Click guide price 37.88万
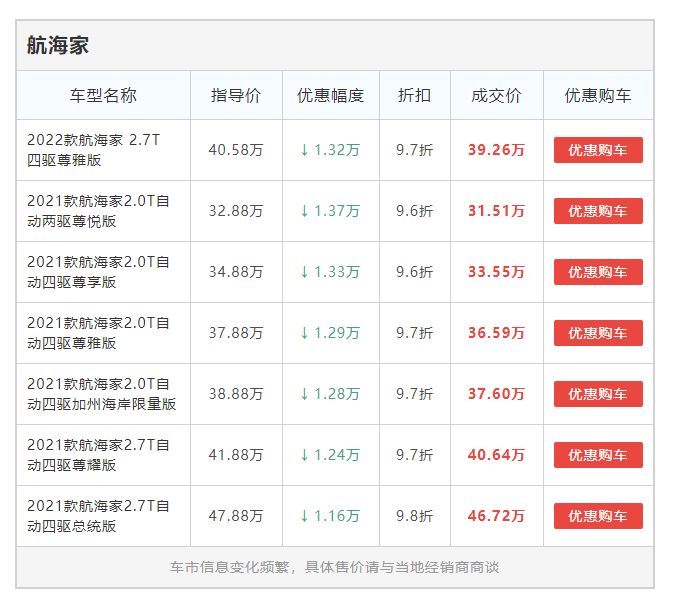 236,333
